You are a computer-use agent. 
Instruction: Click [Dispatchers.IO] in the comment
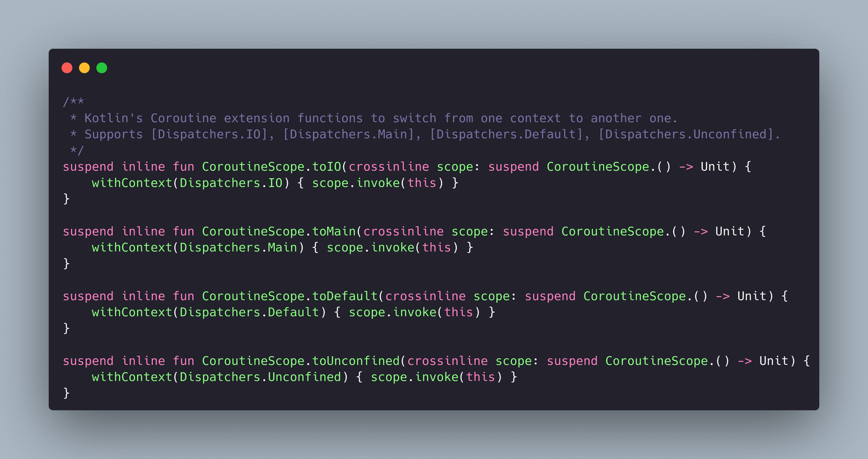pyautogui.click(x=209, y=134)
